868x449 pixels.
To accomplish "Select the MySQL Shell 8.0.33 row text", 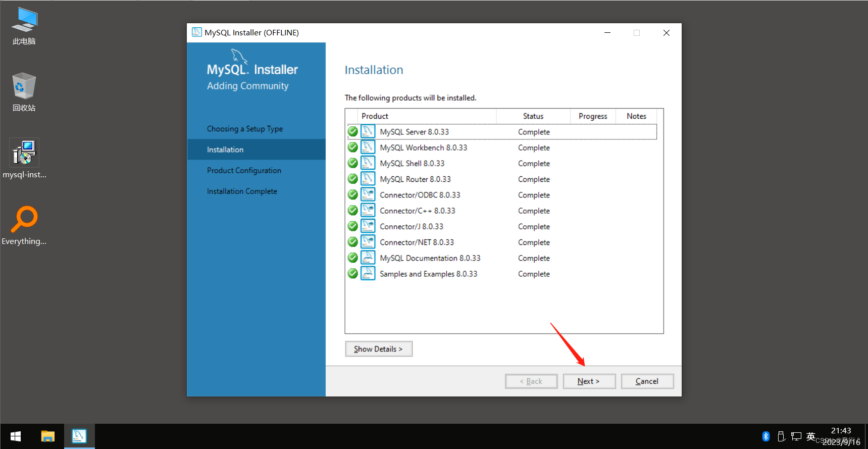I will (412, 163).
